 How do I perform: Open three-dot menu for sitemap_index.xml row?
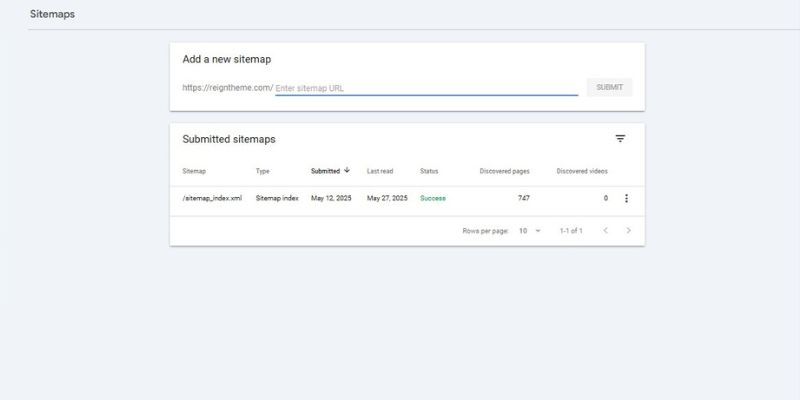(x=626, y=198)
